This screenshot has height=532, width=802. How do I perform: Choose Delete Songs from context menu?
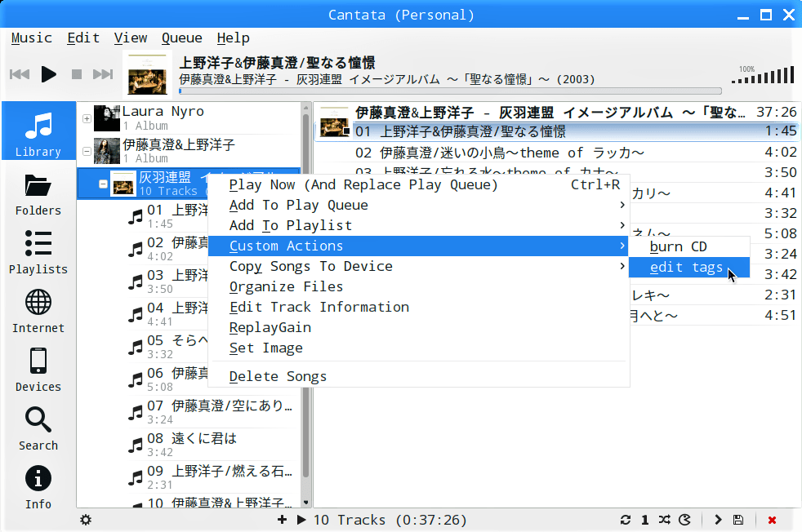pyautogui.click(x=419, y=377)
